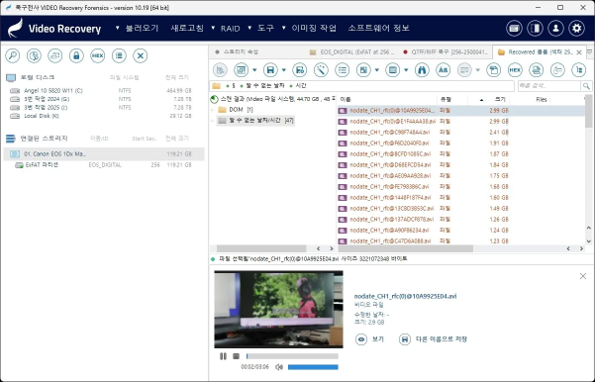Click the file list scroll-down arrow
This screenshot has height=382, width=595.
coord(589,241)
